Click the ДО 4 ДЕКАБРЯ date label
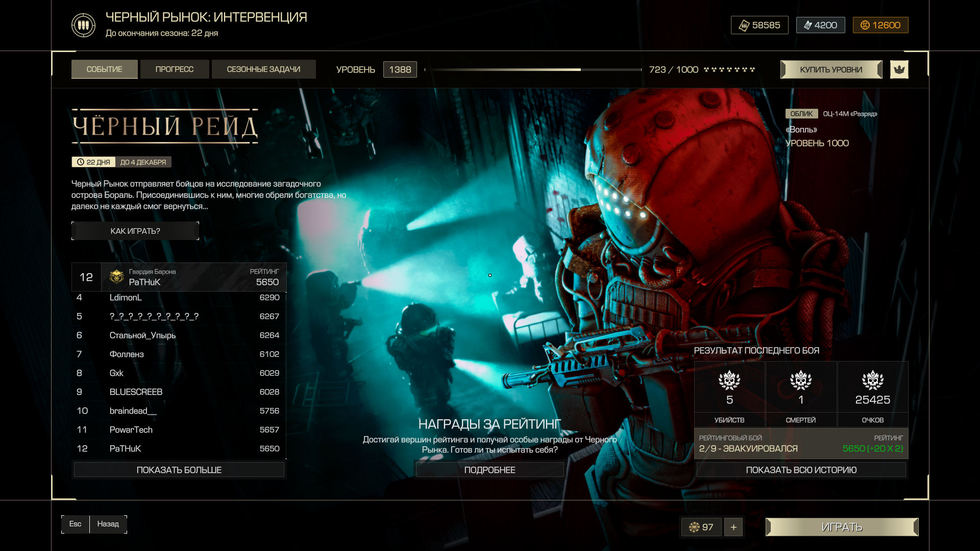This screenshot has width=980, height=551. 143,162
